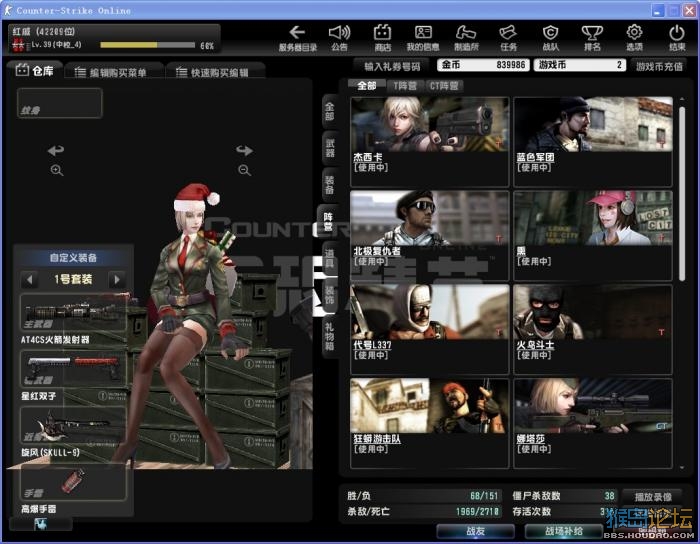Switch to previous equipment set arrow
Viewport: 700px width, 544px height.
pos(29,280)
